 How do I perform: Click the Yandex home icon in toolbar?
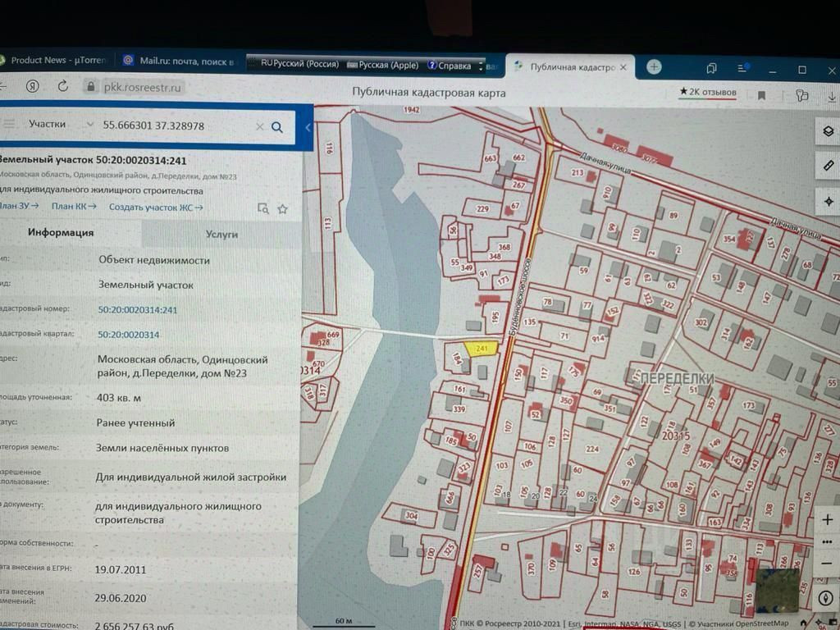tap(32, 86)
